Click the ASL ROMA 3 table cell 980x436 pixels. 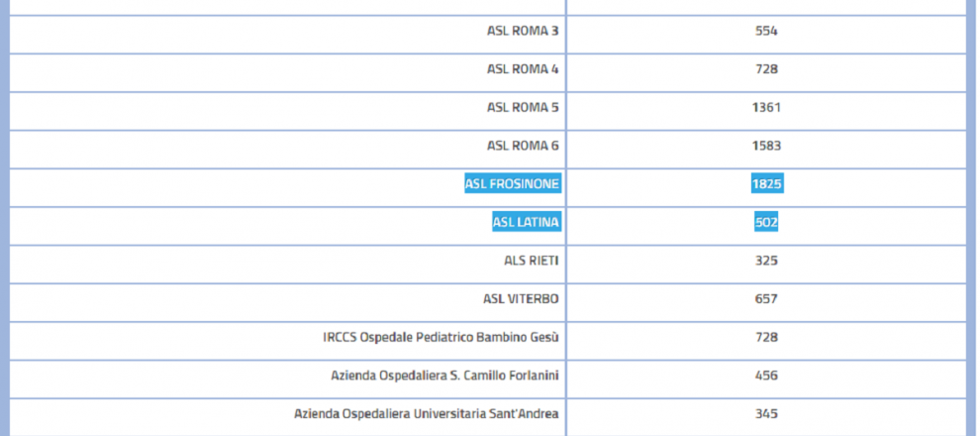(523, 31)
